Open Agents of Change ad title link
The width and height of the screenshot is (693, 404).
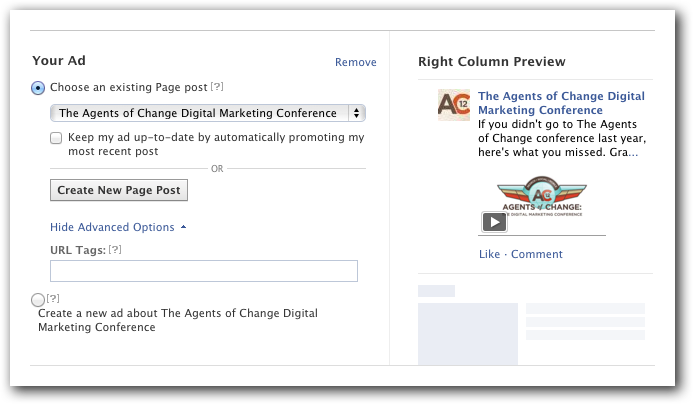(561, 103)
